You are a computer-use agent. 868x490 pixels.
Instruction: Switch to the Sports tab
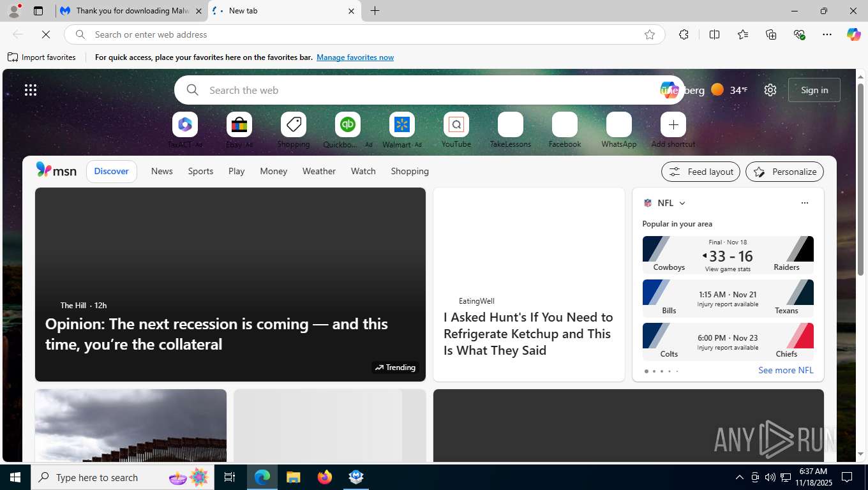[200, 171]
